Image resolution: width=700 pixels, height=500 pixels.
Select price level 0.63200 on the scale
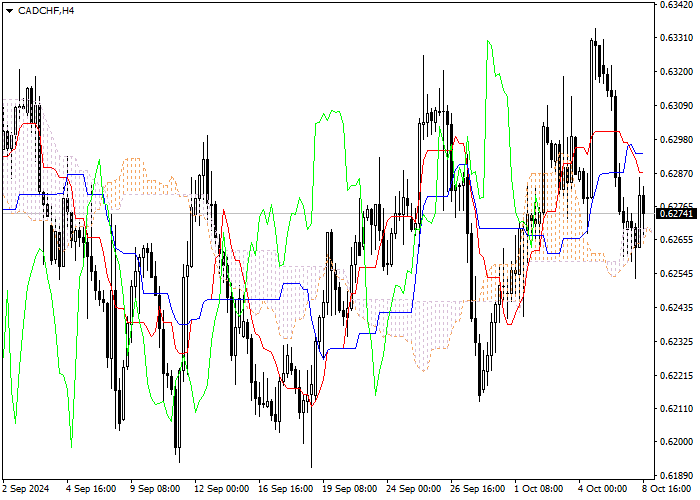click(x=676, y=72)
